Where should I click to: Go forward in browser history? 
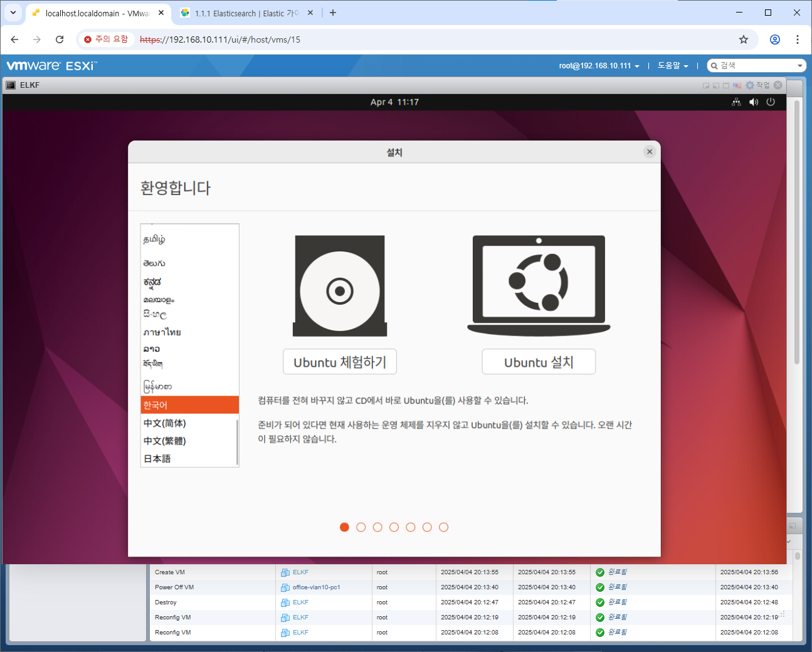37,39
